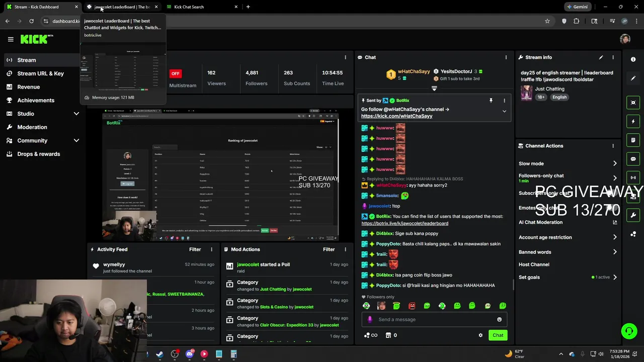
Task: Expand Set goals options
Action: pyautogui.click(x=615, y=277)
